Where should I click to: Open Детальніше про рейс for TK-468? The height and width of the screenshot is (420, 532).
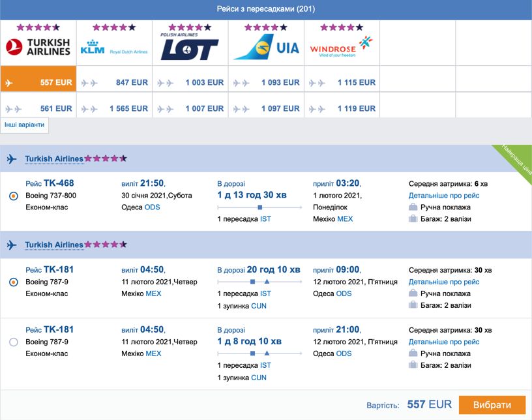444,196
